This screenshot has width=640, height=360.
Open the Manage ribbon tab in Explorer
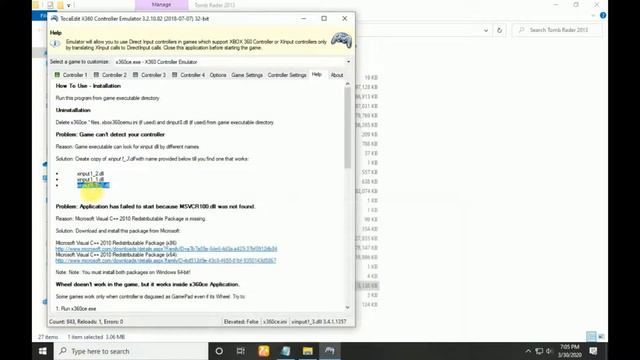pyautogui.click(x=162, y=5)
